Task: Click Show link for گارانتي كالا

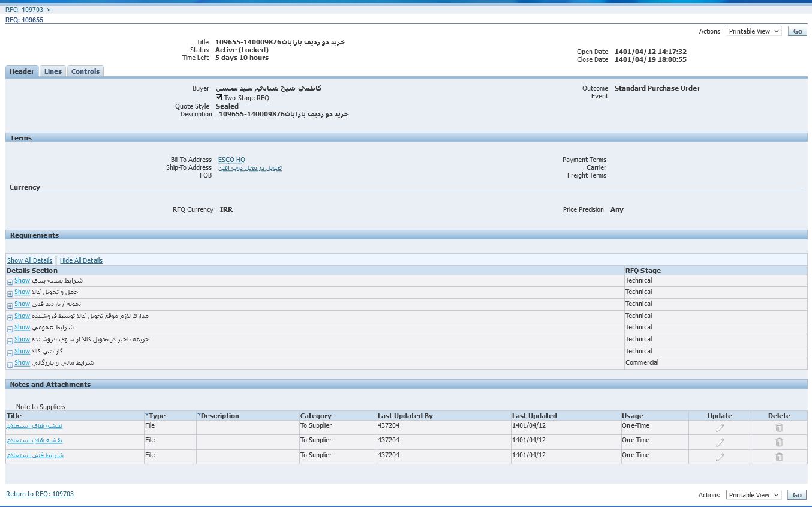Action: [22, 351]
